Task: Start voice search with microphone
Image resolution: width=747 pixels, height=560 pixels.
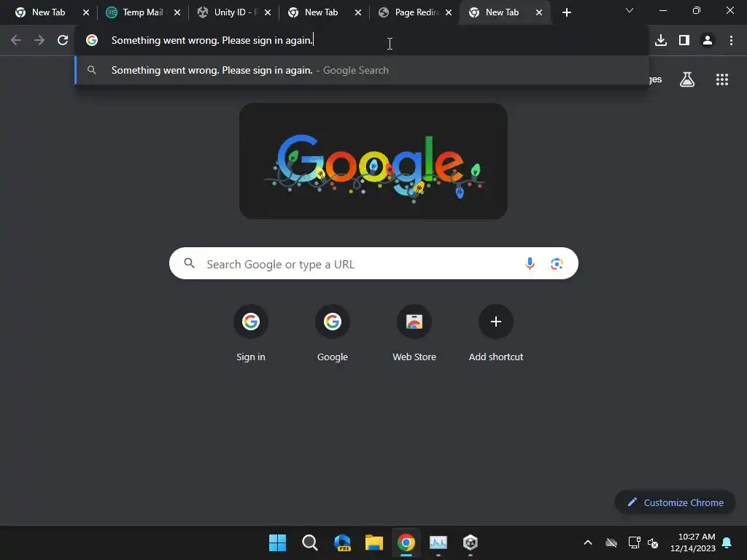Action: tap(530, 264)
